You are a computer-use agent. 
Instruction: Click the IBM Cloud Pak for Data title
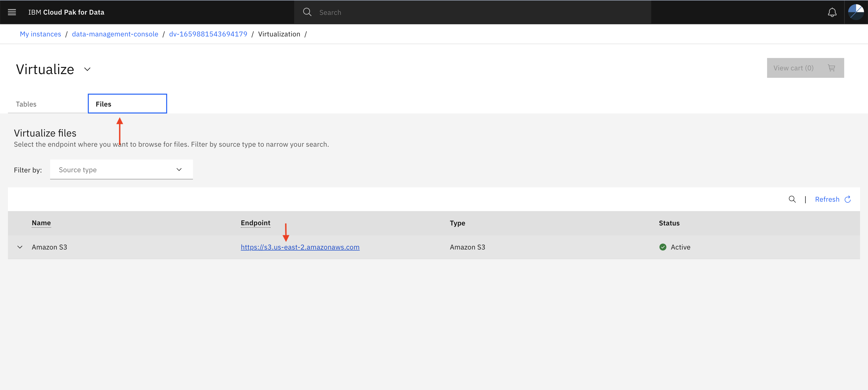pyautogui.click(x=66, y=12)
